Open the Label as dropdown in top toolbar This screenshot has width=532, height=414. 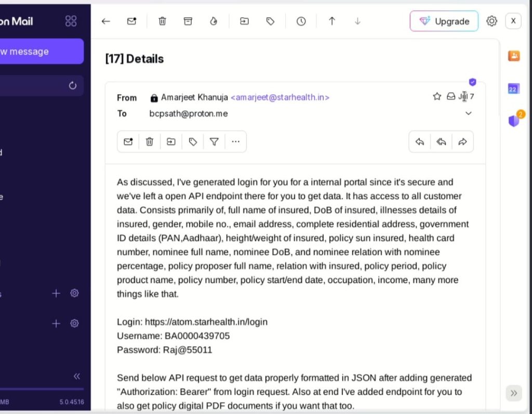(270, 21)
